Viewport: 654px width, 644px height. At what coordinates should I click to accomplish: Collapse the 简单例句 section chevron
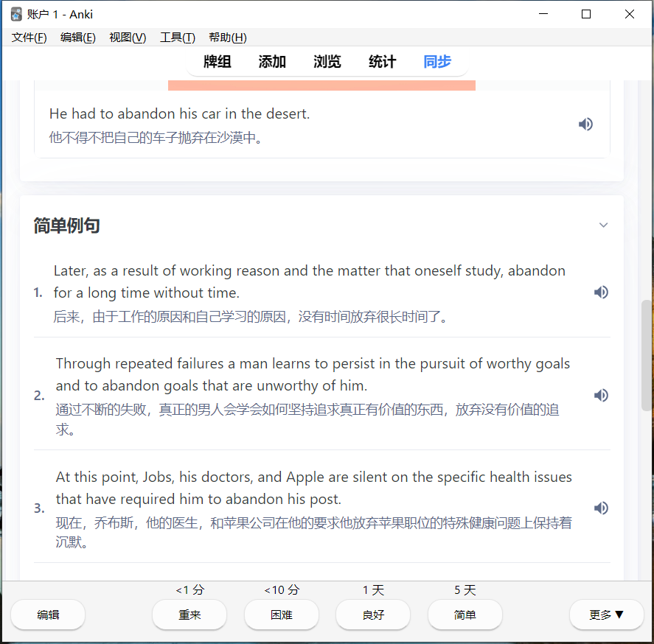(603, 225)
